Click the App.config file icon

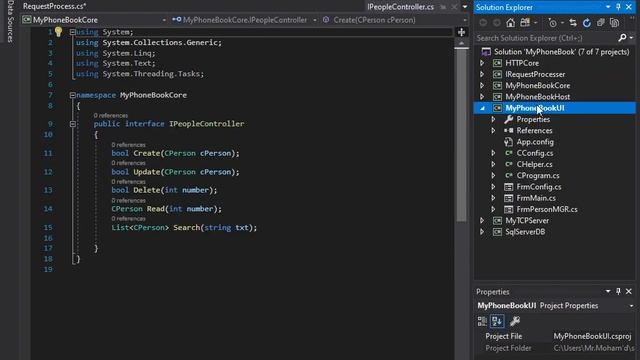[508, 142]
